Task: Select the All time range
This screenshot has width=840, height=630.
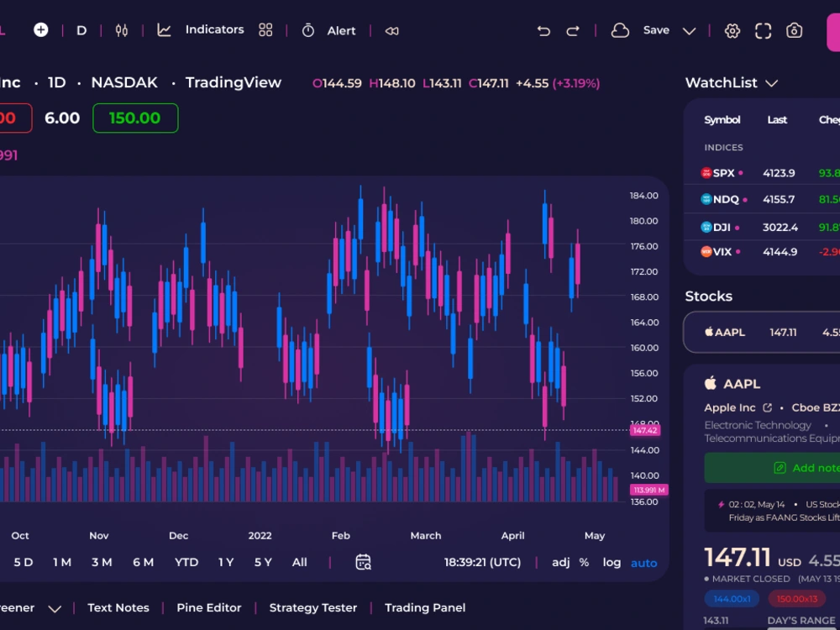Action: (x=300, y=562)
